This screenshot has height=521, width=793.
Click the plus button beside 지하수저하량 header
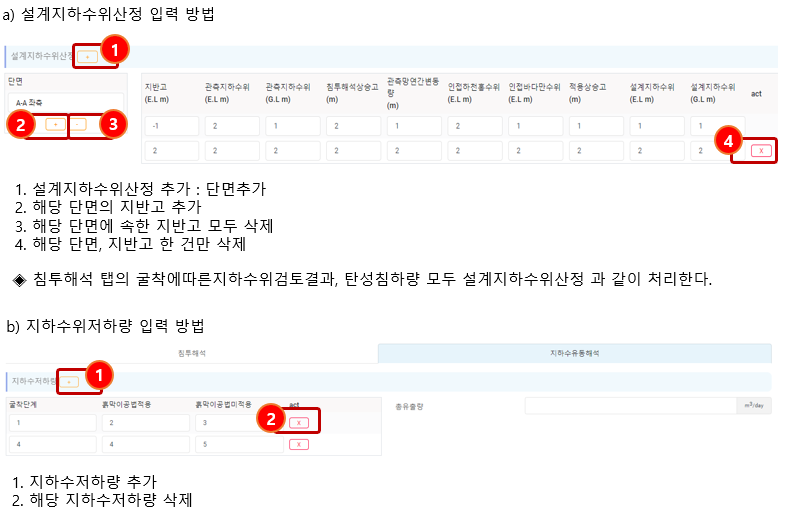(x=69, y=382)
